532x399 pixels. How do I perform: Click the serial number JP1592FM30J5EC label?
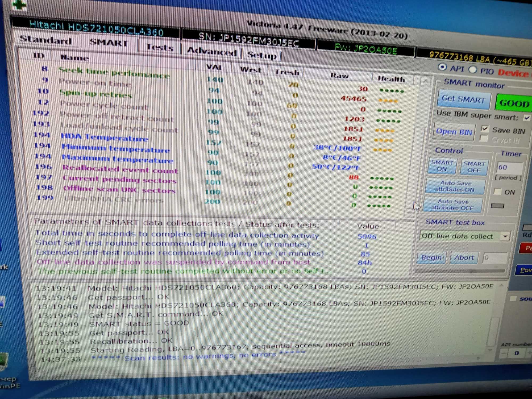(x=249, y=39)
